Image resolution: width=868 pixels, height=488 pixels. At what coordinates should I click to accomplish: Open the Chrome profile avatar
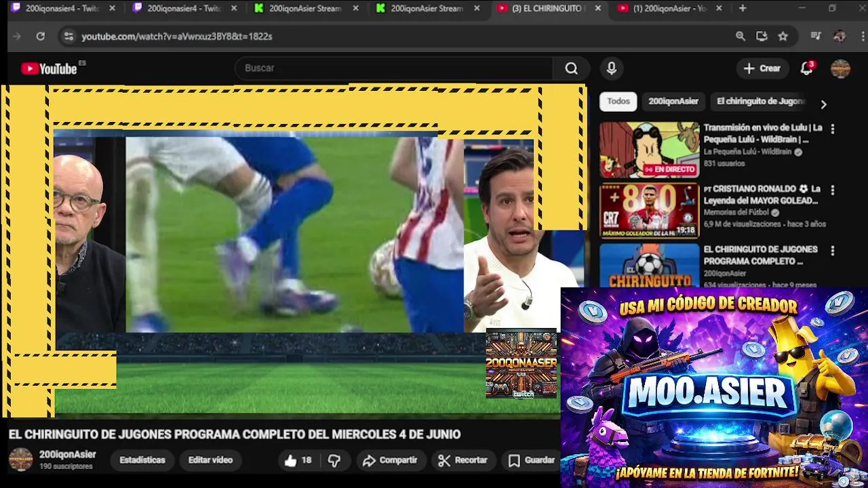840,37
